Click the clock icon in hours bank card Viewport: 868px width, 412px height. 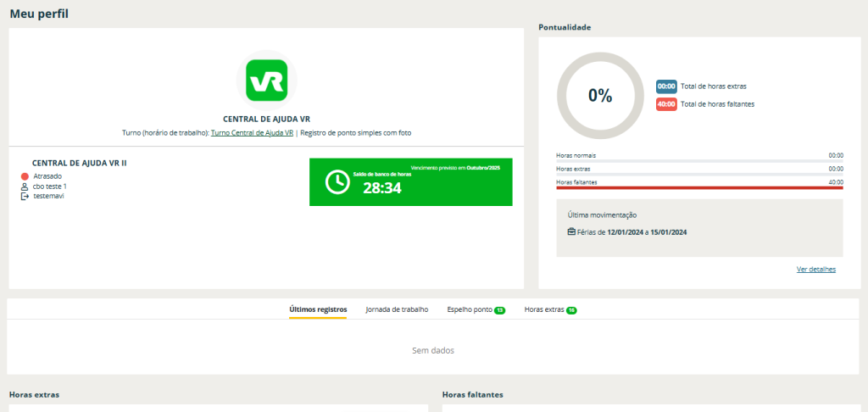point(337,182)
